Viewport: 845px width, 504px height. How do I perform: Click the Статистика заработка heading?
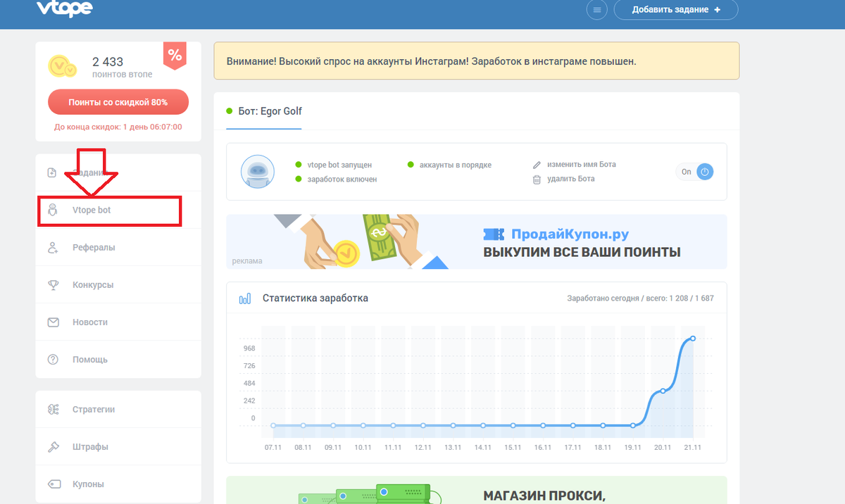click(315, 298)
